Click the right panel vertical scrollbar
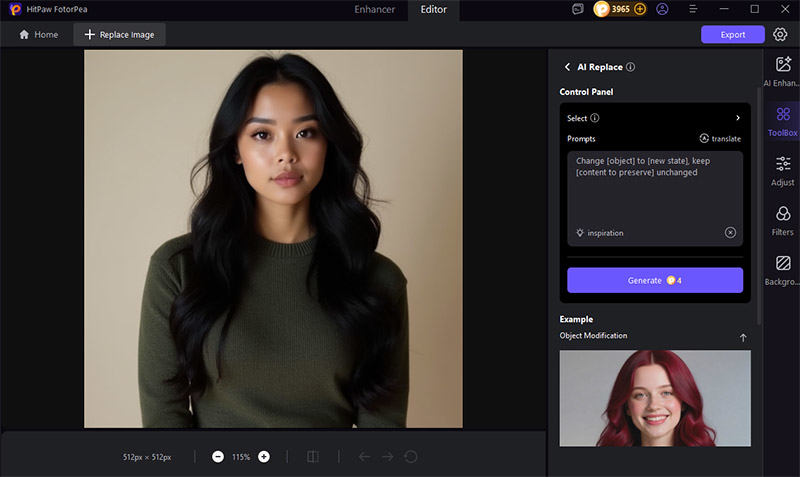This screenshot has height=477, width=800. click(759, 204)
